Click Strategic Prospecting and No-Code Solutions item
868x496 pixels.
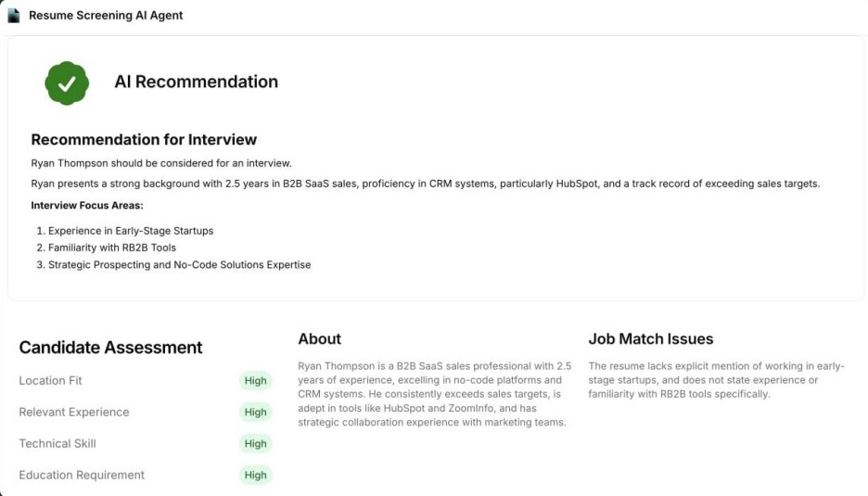[x=179, y=265]
